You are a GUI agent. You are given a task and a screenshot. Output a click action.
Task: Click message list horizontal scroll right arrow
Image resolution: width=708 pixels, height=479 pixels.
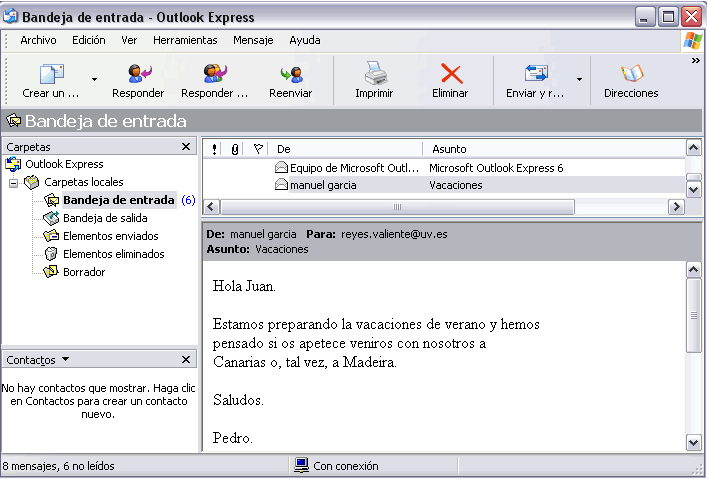point(676,207)
